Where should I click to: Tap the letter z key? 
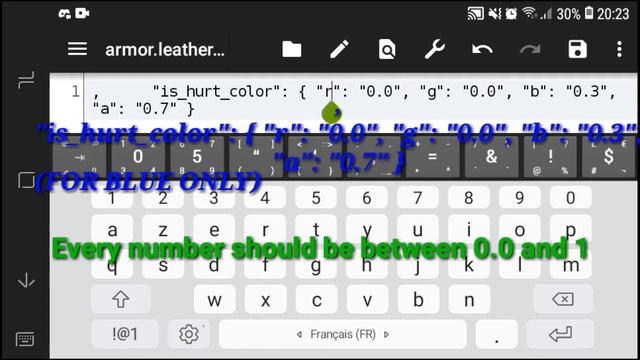[163, 229]
